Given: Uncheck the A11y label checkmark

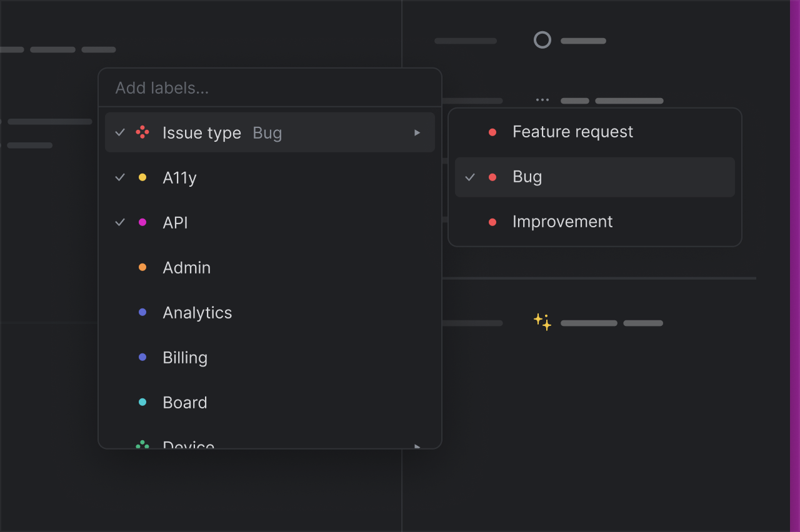Looking at the screenshot, I should tap(120, 177).
